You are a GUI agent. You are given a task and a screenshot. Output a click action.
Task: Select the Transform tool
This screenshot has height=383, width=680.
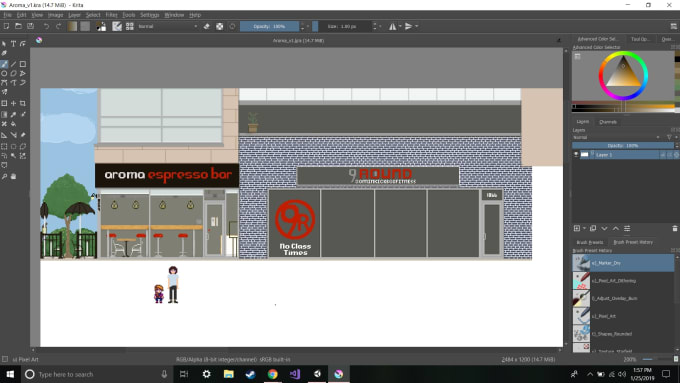click(4, 103)
